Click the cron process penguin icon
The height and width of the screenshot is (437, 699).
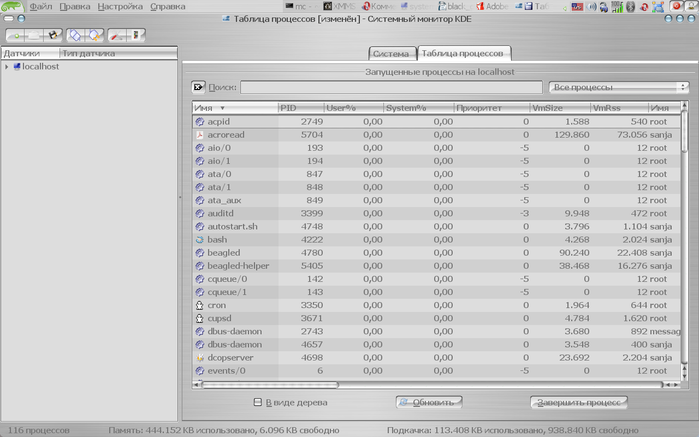[200, 305]
